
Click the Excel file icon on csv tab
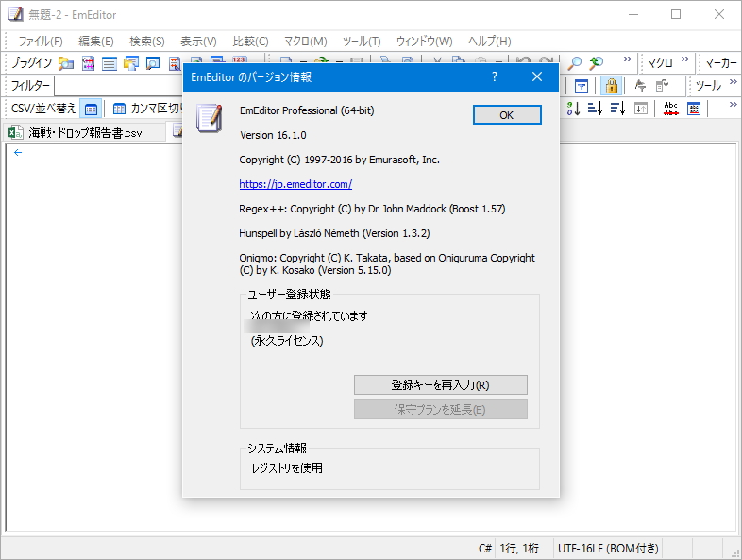coord(15,132)
